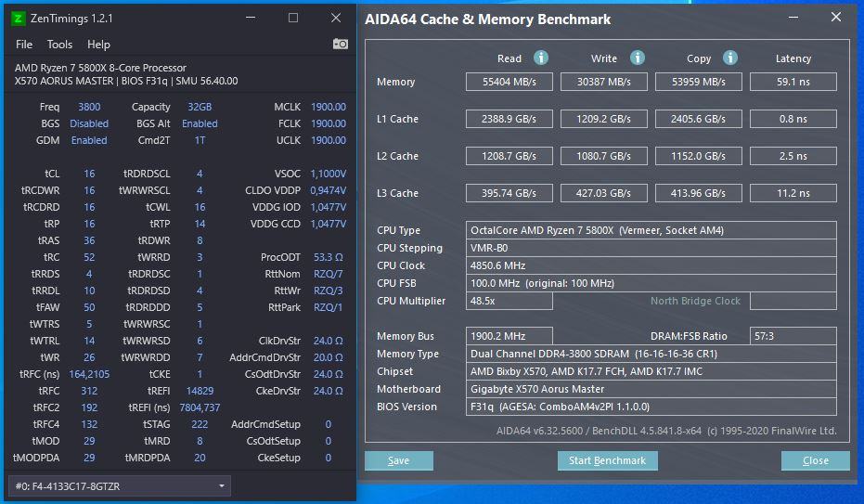Image resolution: width=864 pixels, height=504 pixels.
Task: Click the CPU Type field OctalCore AMD Ryzen
Action: pos(651,230)
